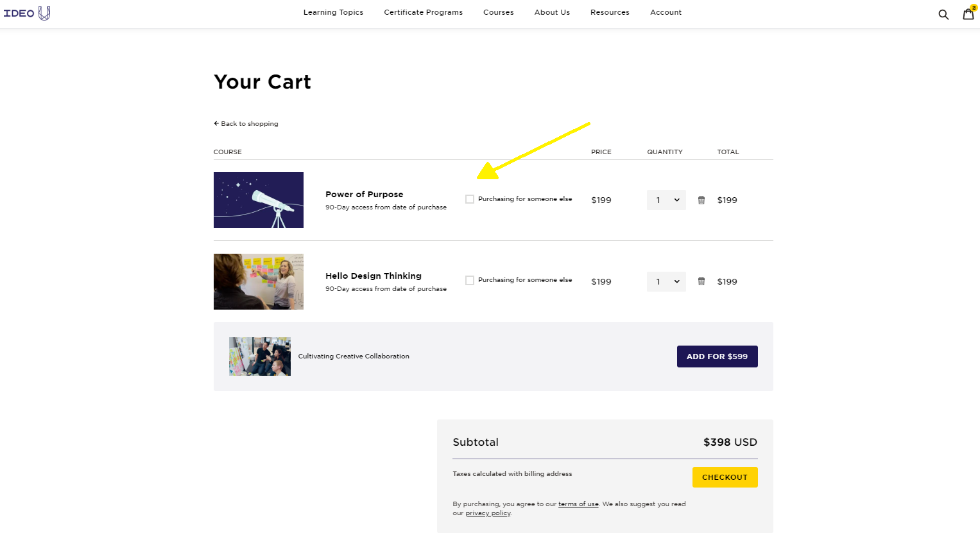
Task: Open the terms of use link
Action: coord(578,504)
